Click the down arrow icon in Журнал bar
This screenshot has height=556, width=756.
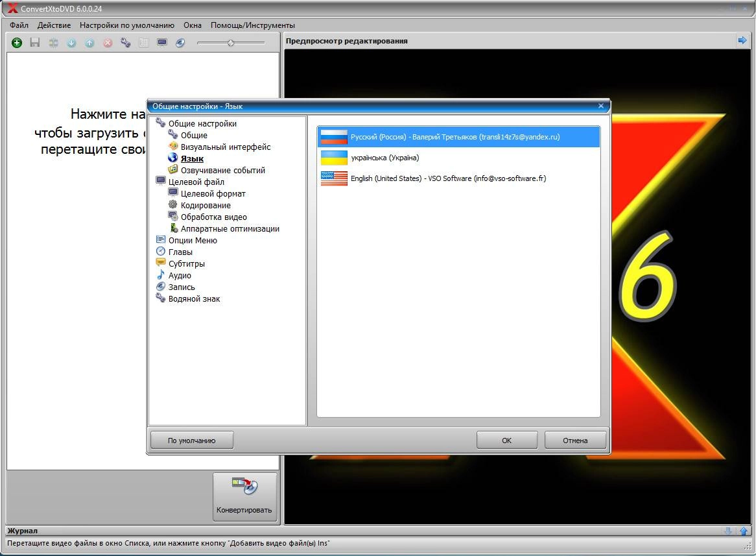[728, 531]
